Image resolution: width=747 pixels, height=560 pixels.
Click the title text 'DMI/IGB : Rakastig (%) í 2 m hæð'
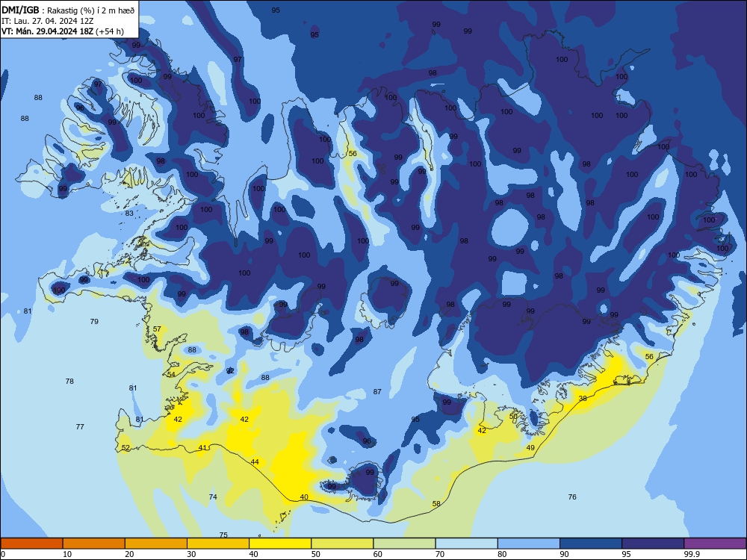pos(69,10)
